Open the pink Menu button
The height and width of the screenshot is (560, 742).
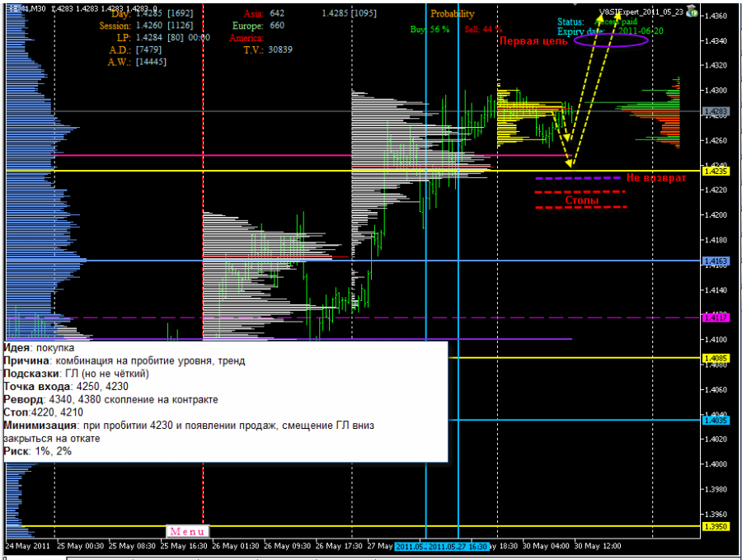[x=187, y=531]
